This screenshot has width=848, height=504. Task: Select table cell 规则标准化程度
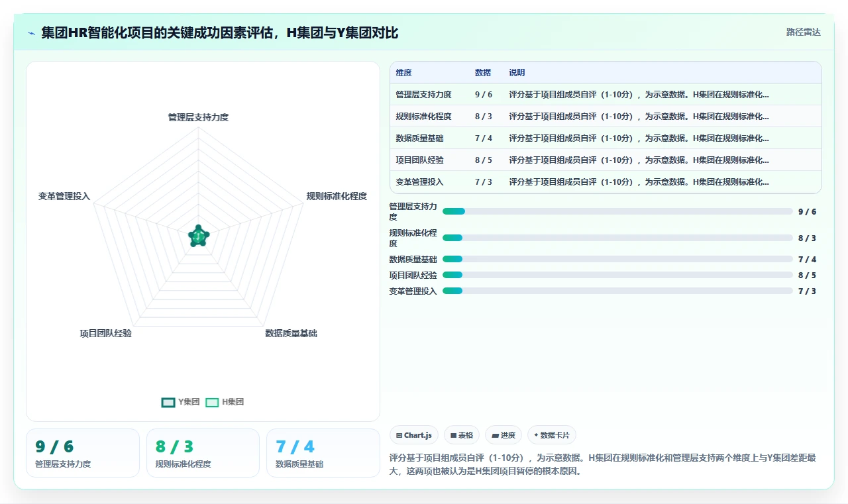pos(423,117)
